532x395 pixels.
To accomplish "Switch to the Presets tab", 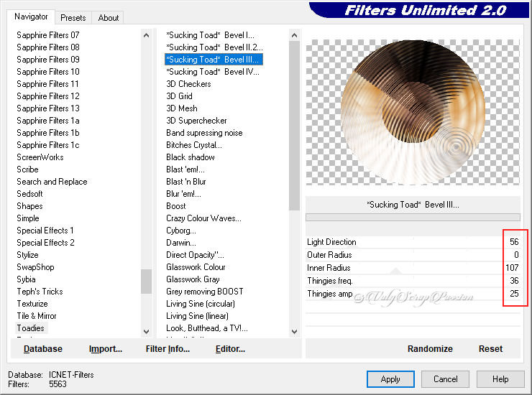I will [x=73, y=18].
